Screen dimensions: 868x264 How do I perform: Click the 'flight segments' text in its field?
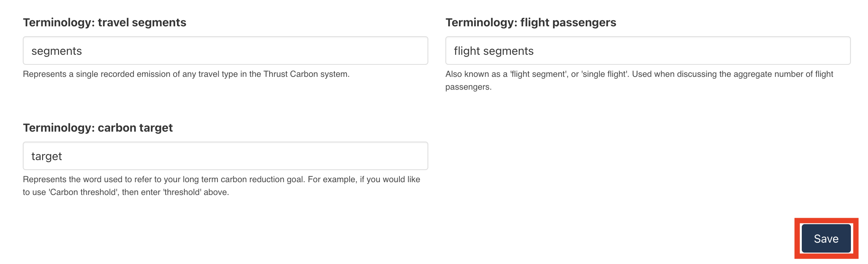pyautogui.click(x=493, y=51)
